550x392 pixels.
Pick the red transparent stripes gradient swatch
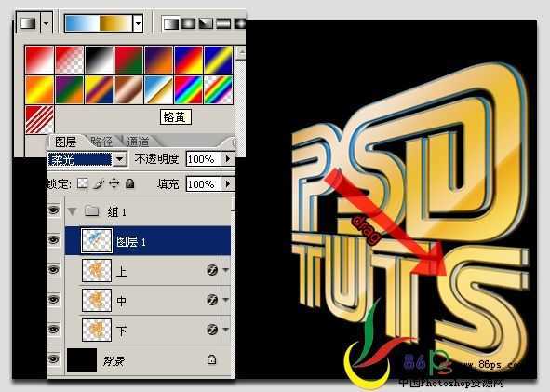(x=39, y=120)
